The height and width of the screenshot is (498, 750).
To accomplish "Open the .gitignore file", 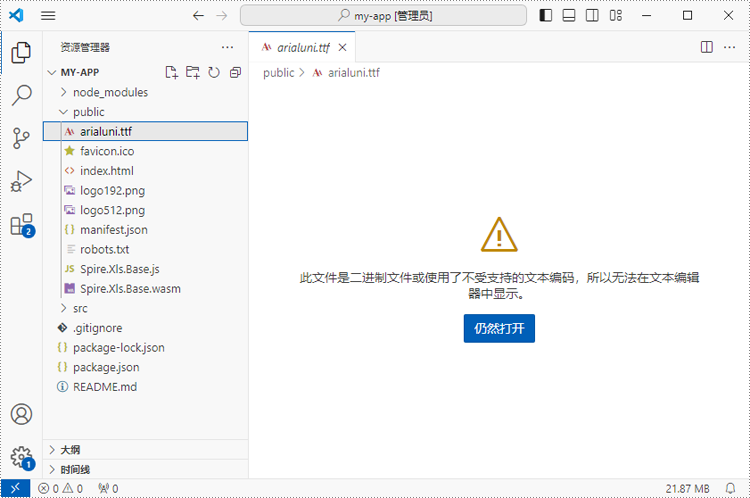I will [145, 328].
